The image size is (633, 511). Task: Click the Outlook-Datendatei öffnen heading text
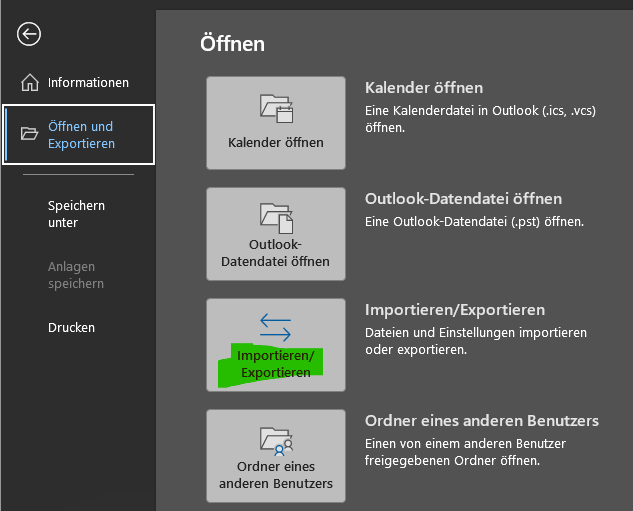463,199
